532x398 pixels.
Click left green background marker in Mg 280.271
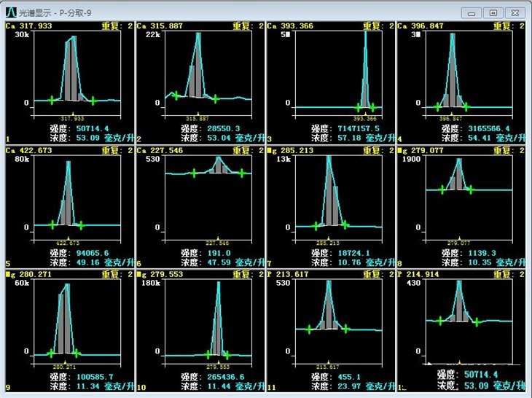click(x=50, y=354)
